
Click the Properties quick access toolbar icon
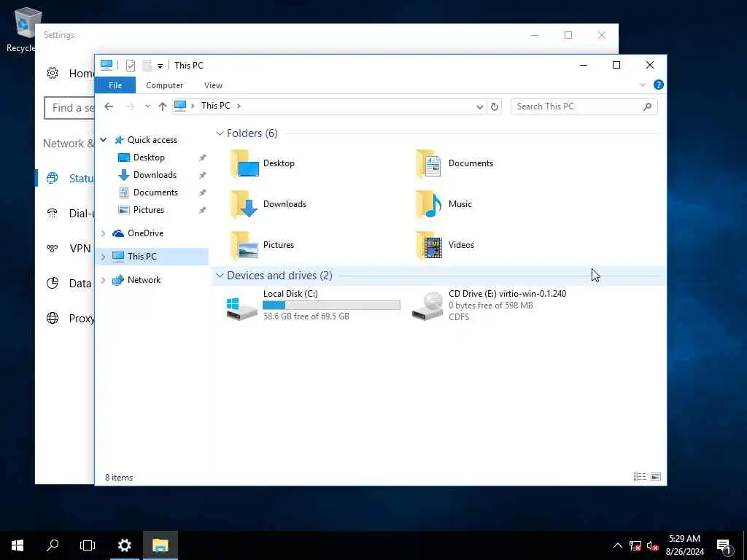coord(130,65)
